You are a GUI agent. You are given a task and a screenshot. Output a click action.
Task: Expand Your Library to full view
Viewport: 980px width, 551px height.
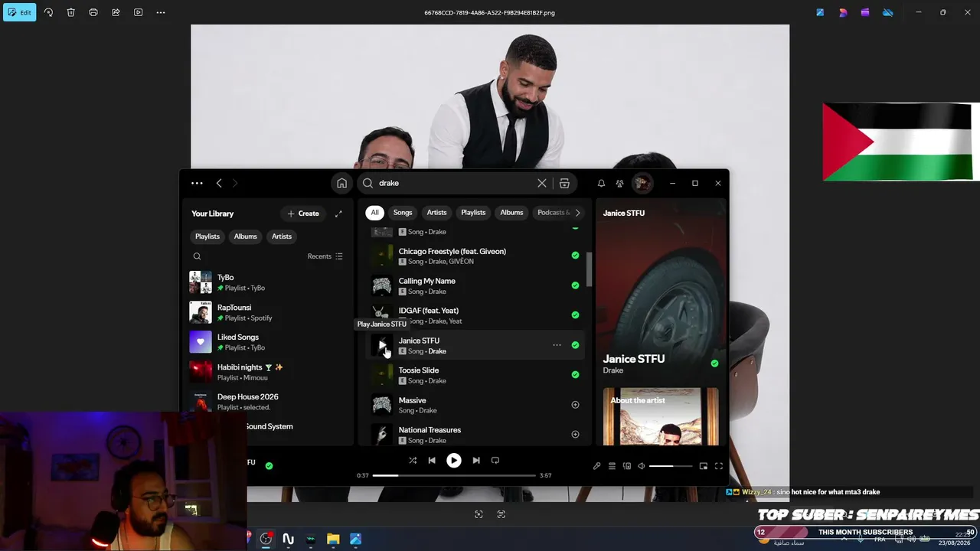(338, 214)
